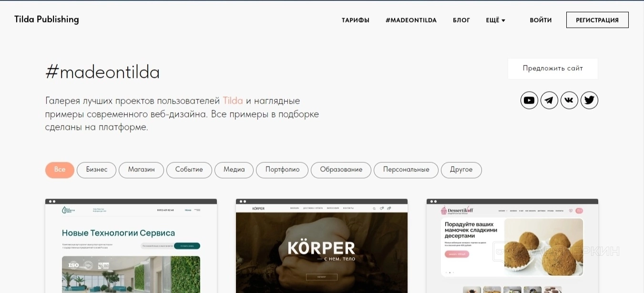Filter gallery by Персональные
Image resolution: width=644 pixels, height=293 pixels.
click(x=406, y=170)
